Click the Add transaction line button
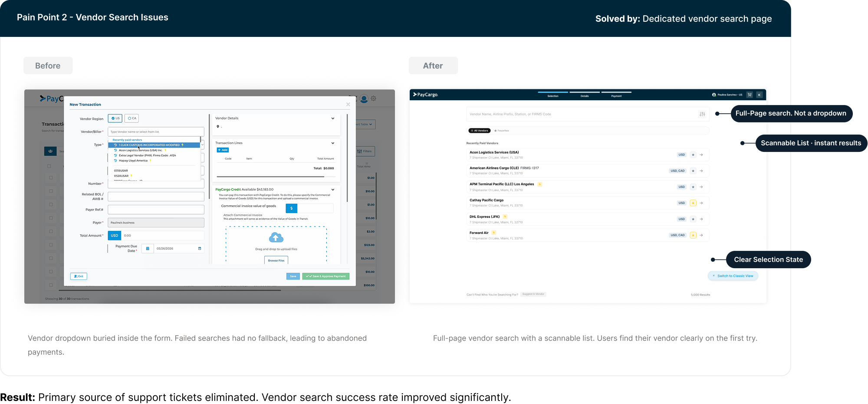Viewport: 868px width, 404px height. point(223,150)
